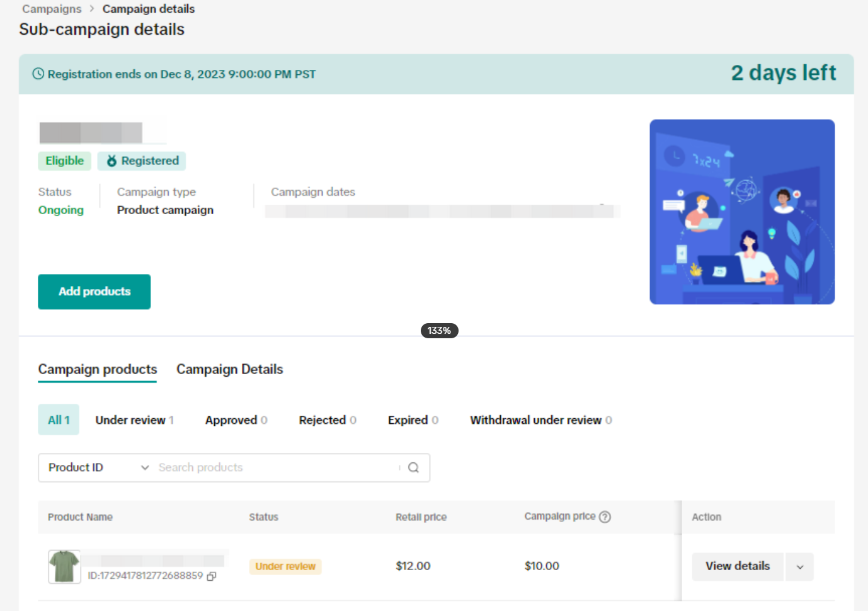Click the Campaign dates label
The height and width of the screenshot is (611, 868).
click(x=313, y=191)
